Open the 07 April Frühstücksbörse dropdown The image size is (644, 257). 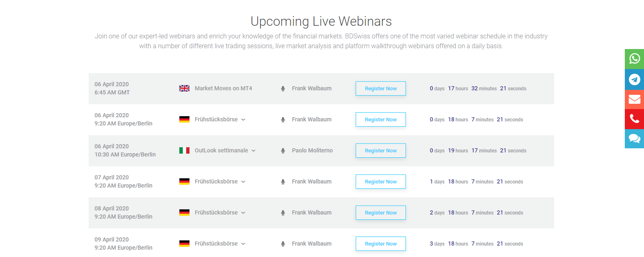tap(243, 181)
